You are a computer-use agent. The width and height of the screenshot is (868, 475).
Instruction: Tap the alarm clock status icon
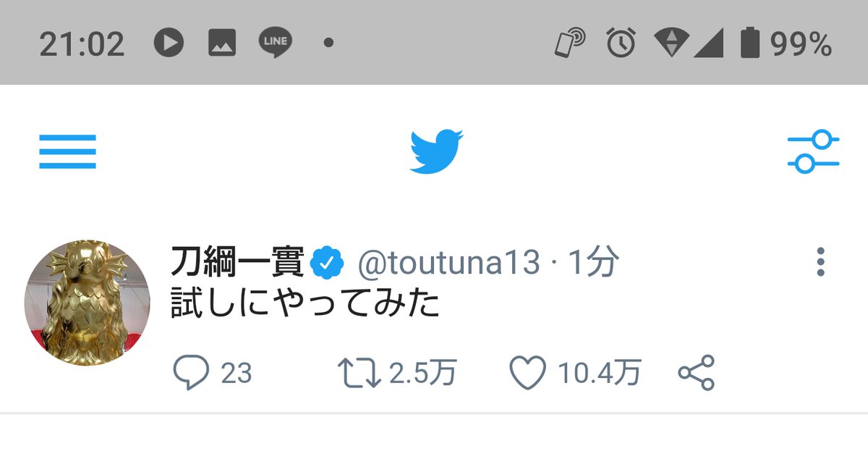[621, 43]
